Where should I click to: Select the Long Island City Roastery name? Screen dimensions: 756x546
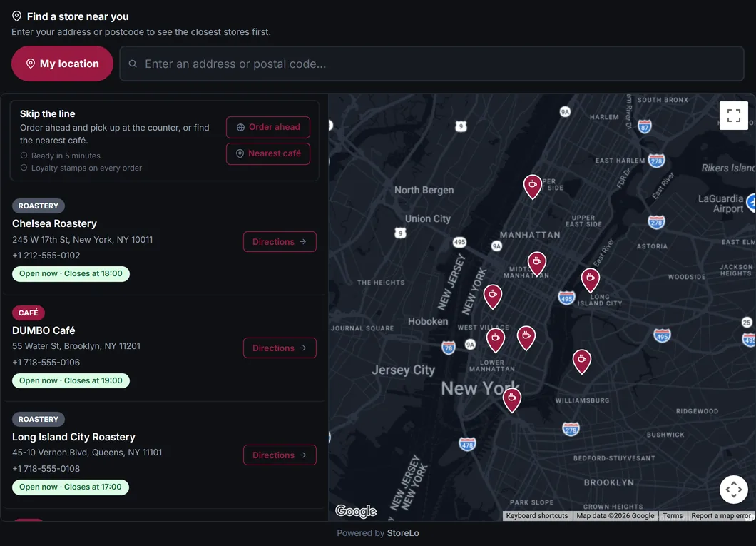pyautogui.click(x=73, y=437)
